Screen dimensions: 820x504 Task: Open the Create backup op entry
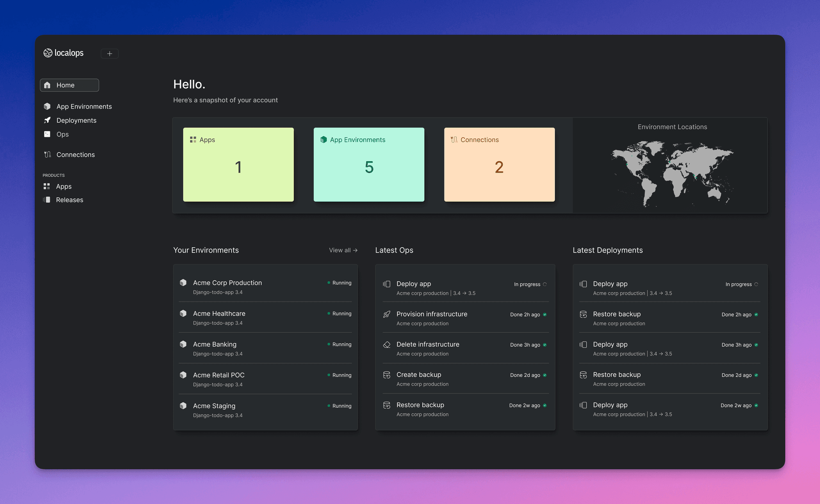click(419, 375)
